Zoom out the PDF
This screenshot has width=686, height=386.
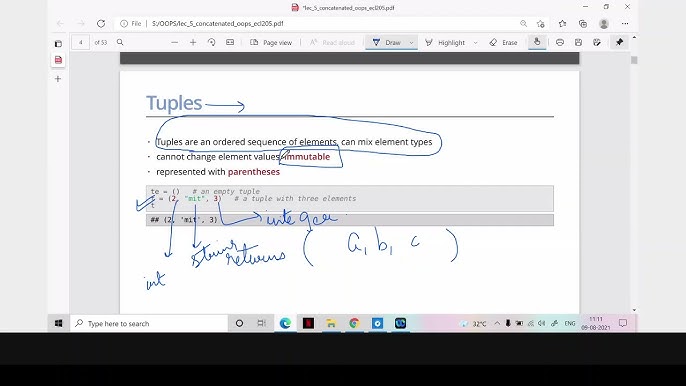(175, 42)
